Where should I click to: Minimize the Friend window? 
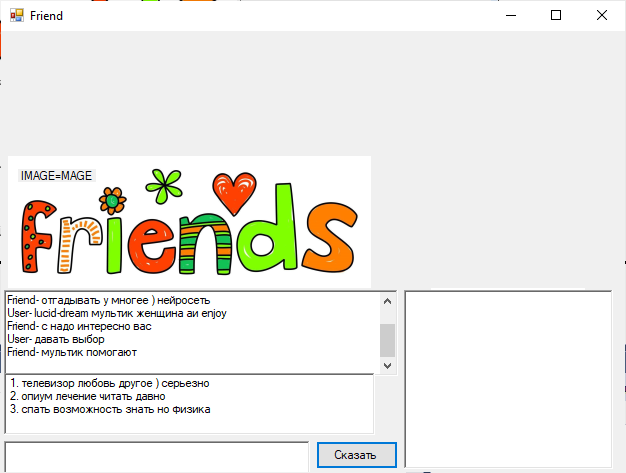coord(510,15)
